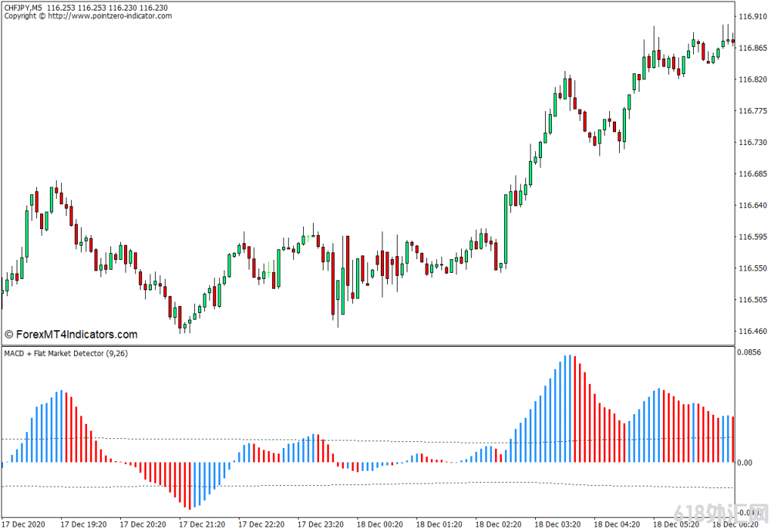774x532 pixels.
Task: Click the 0.00 level on indicator scale
Action: [748, 462]
